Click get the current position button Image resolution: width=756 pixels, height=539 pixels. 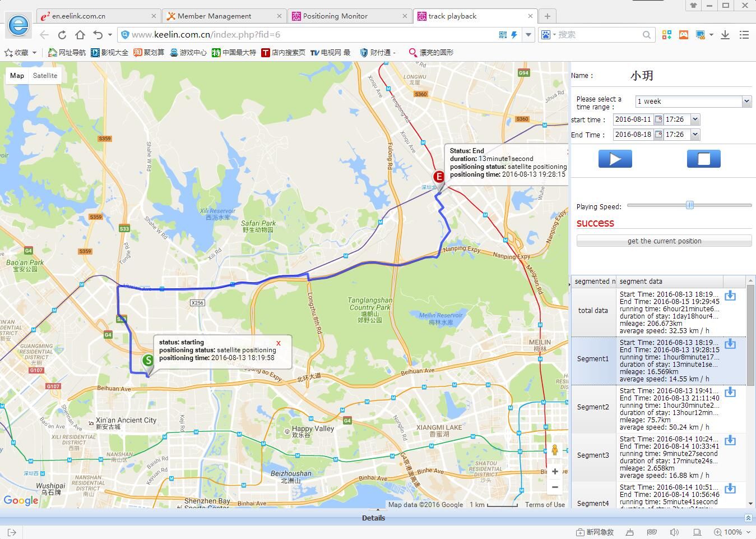coord(664,241)
